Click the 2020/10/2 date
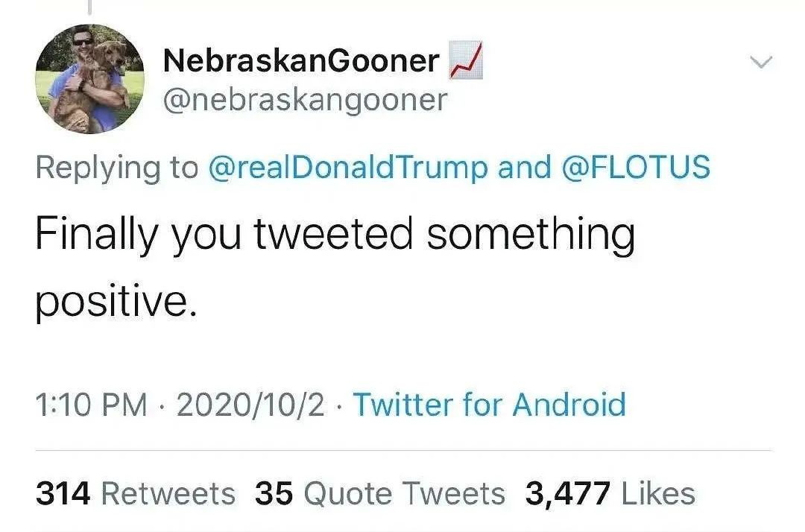 (252, 405)
